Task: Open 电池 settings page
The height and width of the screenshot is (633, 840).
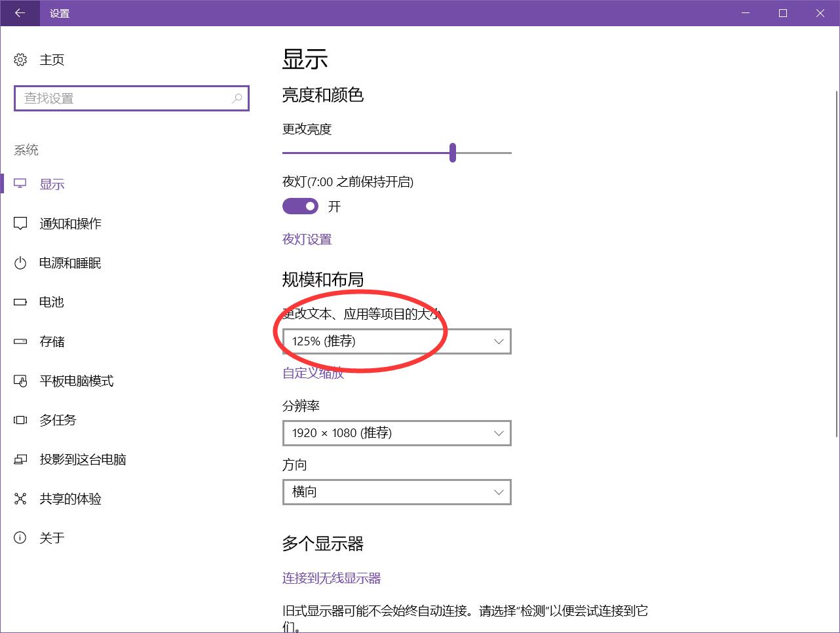Action: point(52,302)
